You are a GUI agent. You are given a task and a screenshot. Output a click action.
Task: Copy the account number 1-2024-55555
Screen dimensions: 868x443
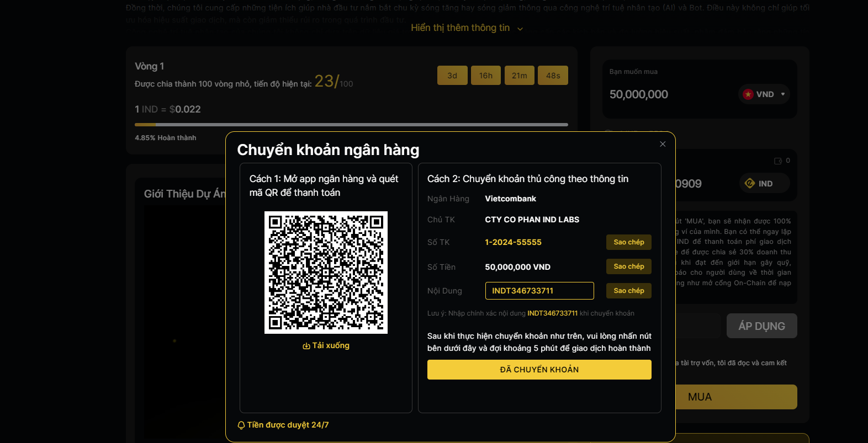click(x=629, y=242)
